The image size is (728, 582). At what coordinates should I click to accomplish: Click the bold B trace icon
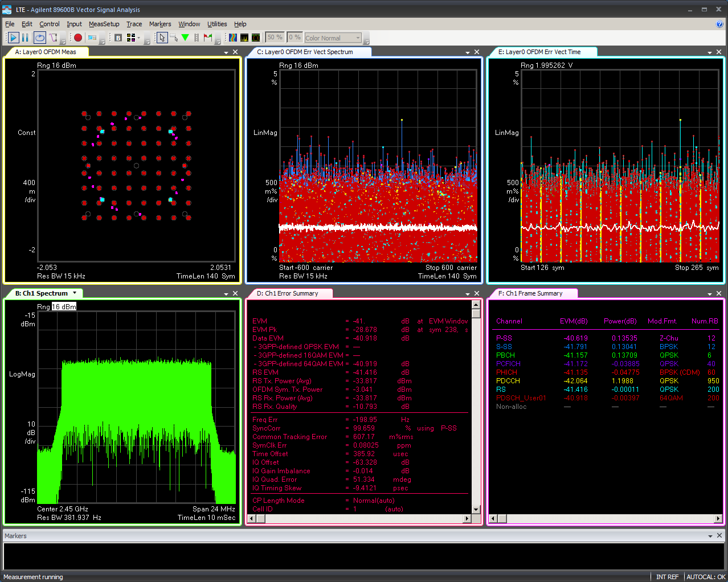coord(118,38)
